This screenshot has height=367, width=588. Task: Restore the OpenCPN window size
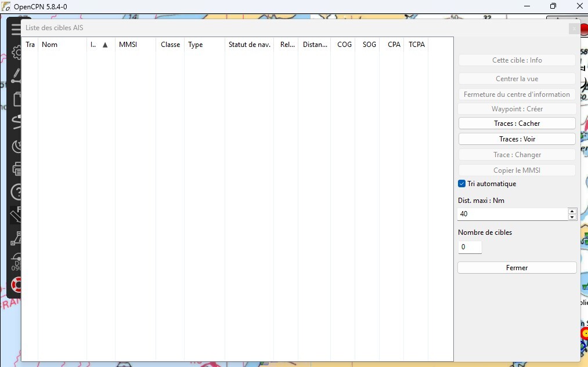point(553,6)
